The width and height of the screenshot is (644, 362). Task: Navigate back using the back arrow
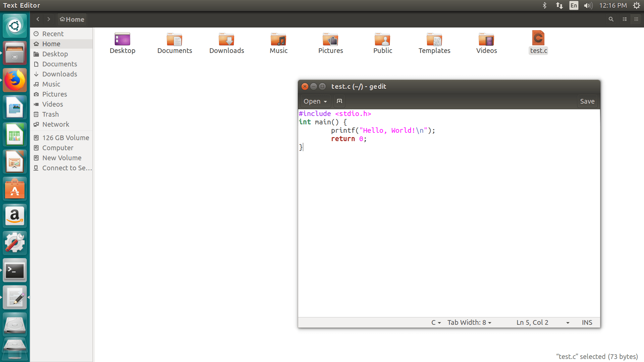(x=38, y=19)
